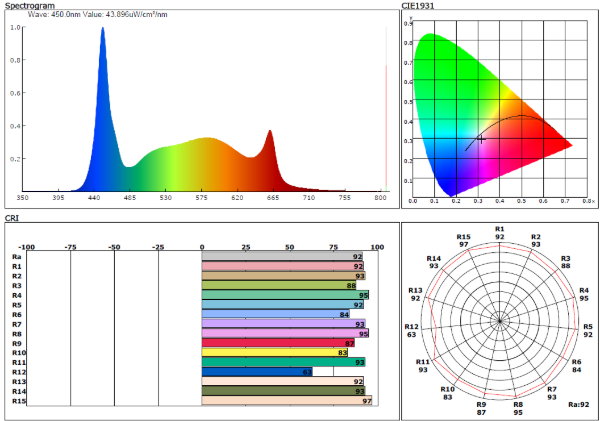This screenshot has width=600, height=421.
Task: Select the gray Ra bar in CRI chart
Action: pos(282,257)
